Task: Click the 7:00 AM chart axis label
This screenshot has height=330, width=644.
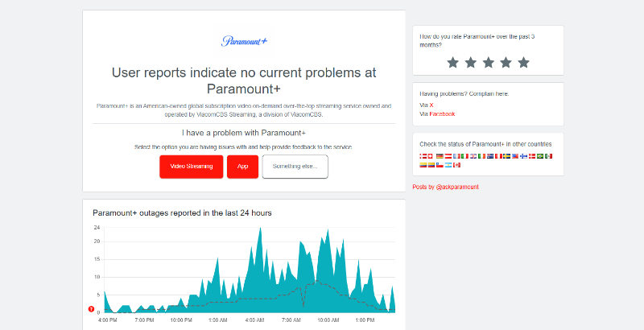Action: coord(291,320)
